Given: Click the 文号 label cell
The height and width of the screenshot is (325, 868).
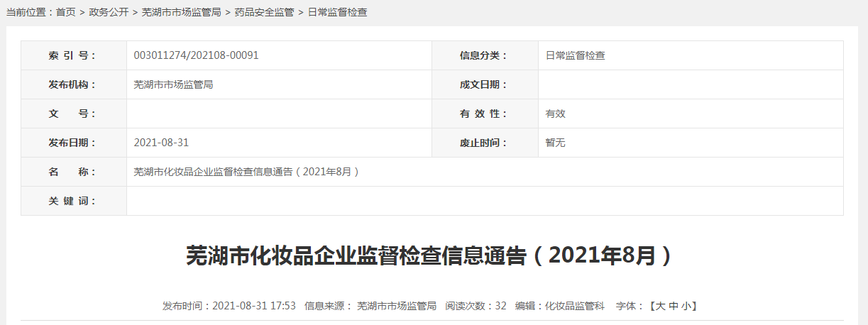Looking at the screenshot, I should tap(74, 114).
